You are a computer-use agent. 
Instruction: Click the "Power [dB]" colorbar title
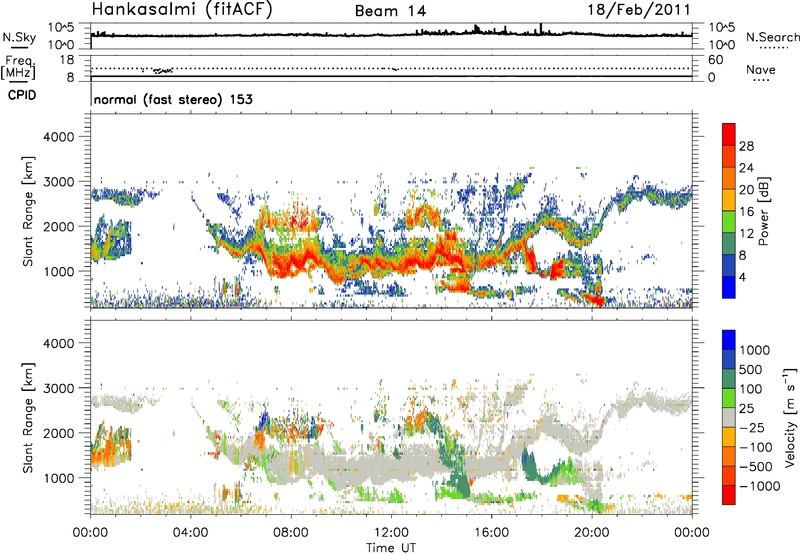point(764,211)
